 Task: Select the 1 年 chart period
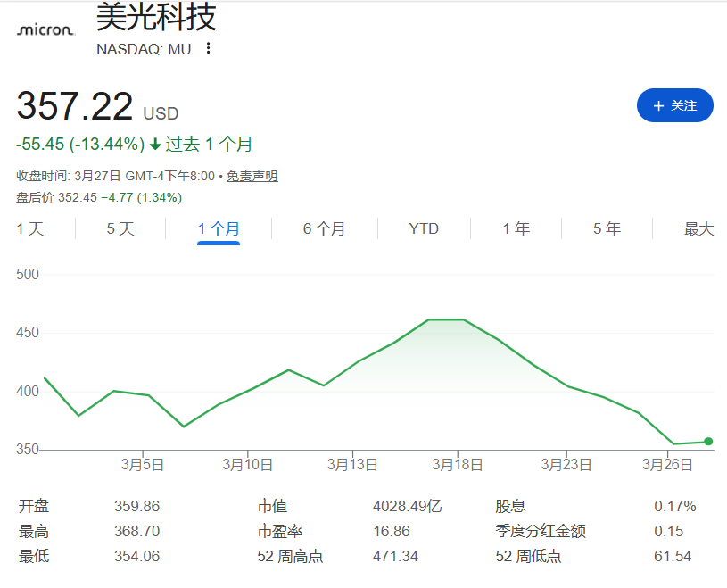[515, 228]
